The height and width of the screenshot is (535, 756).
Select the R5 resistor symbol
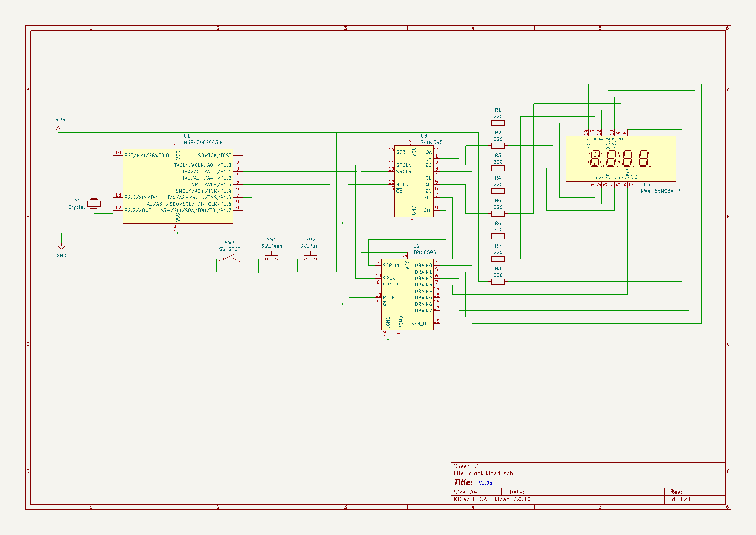tap(498, 214)
